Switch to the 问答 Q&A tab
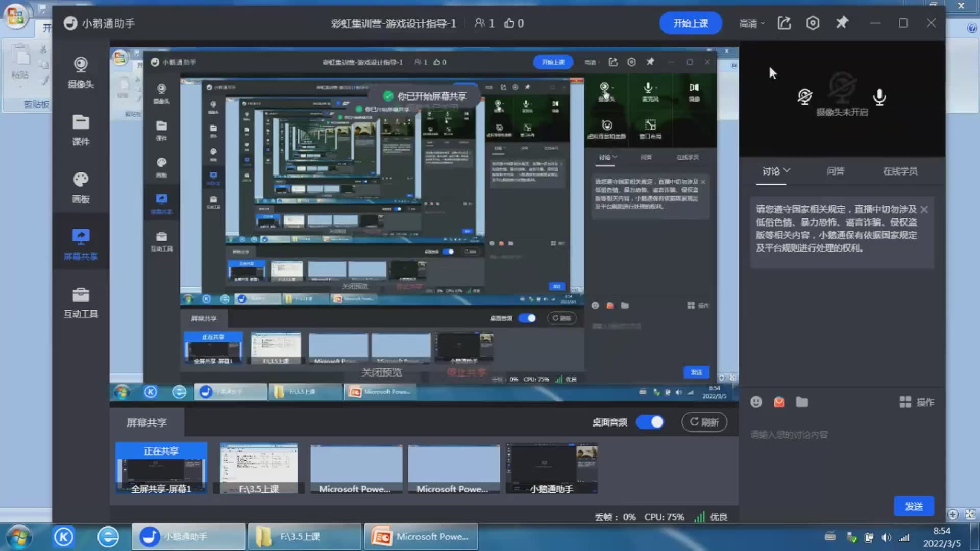Image resolution: width=980 pixels, height=551 pixels. click(836, 171)
